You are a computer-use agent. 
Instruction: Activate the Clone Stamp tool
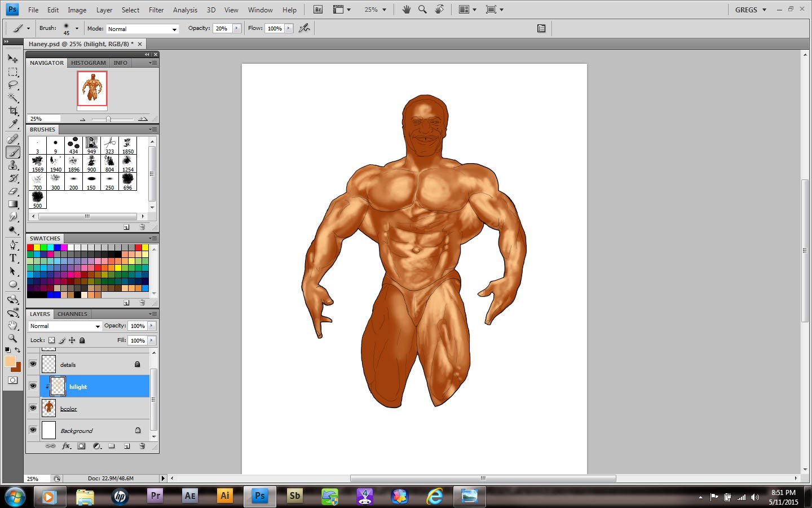(x=13, y=165)
